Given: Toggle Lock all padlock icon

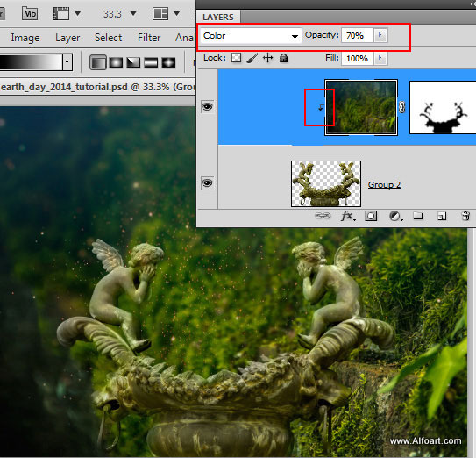Looking at the screenshot, I should (x=283, y=58).
